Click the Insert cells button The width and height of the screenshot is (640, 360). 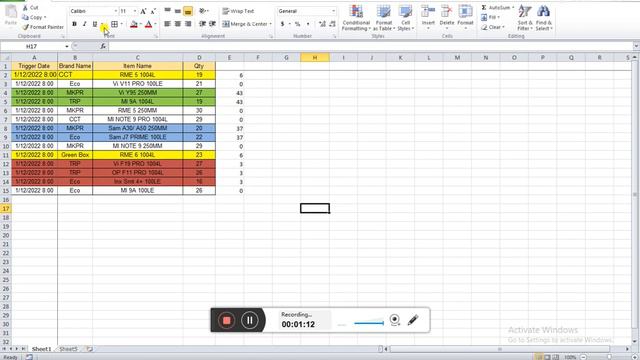click(x=428, y=18)
